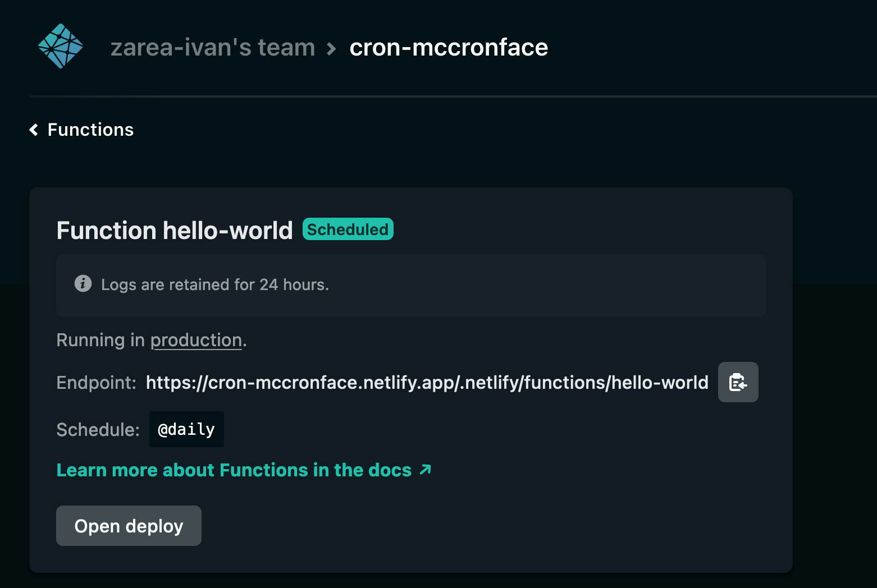Open Learn more about Functions docs link
The height and width of the screenshot is (588, 877).
coord(234,470)
